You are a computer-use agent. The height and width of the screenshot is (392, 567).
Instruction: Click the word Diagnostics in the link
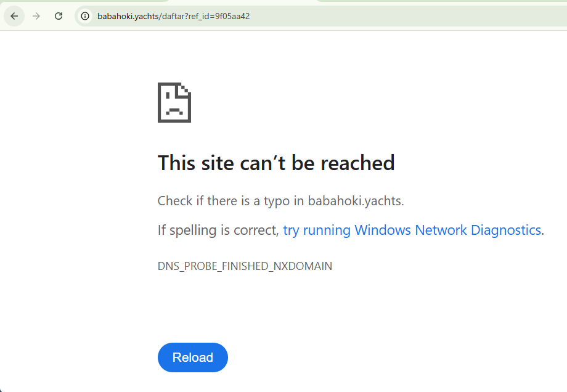pos(506,230)
